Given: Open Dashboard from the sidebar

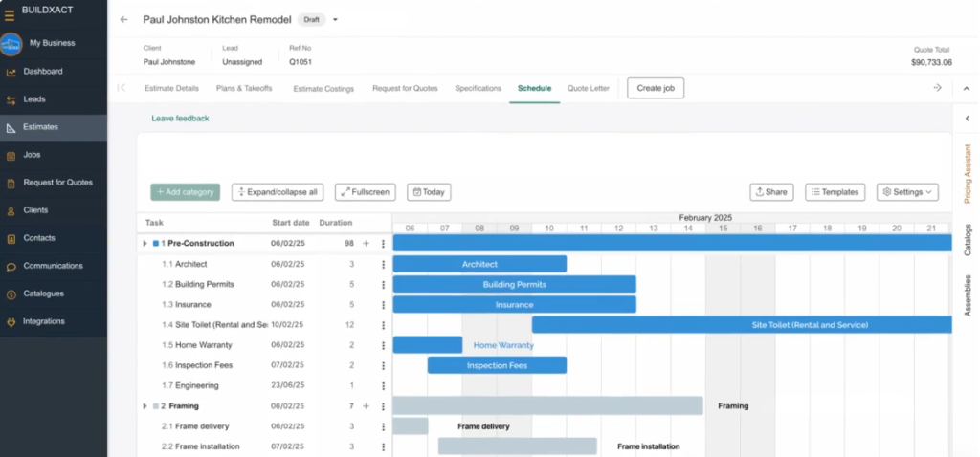Looking at the screenshot, I should point(54,71).
